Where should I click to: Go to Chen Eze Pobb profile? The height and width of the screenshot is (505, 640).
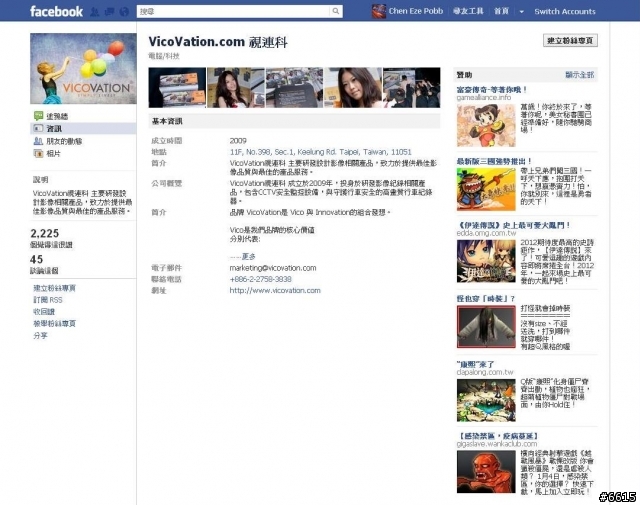[416, 11]
